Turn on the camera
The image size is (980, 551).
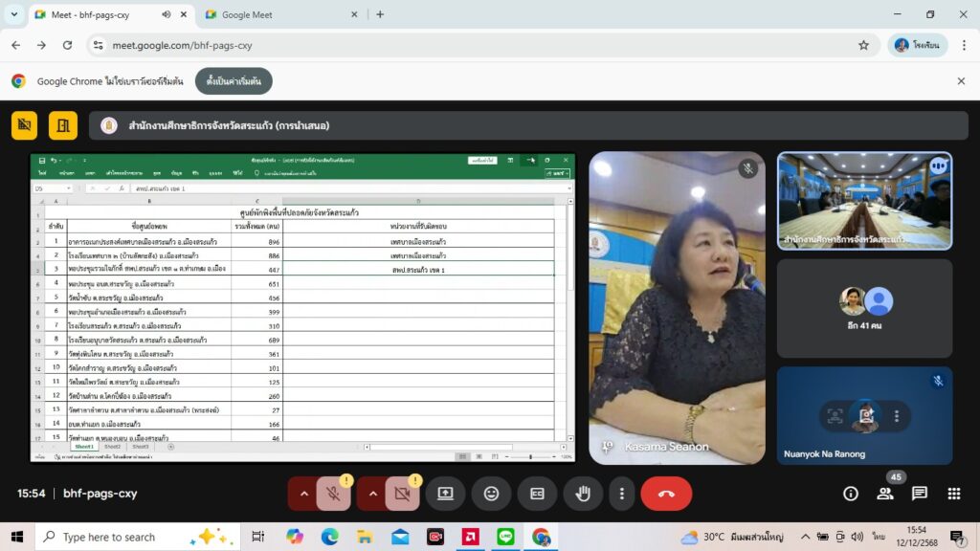402,494
